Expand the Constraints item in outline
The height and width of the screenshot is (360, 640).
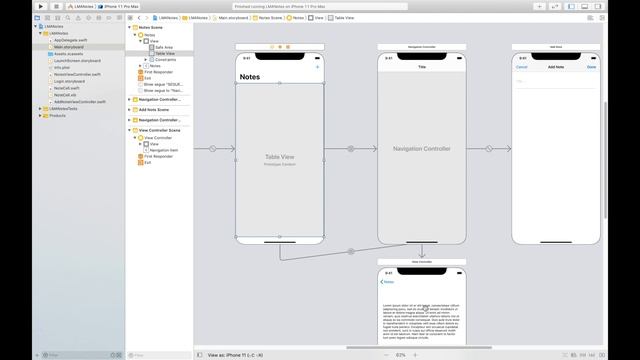pyautogui.click(x=146, y=60)
